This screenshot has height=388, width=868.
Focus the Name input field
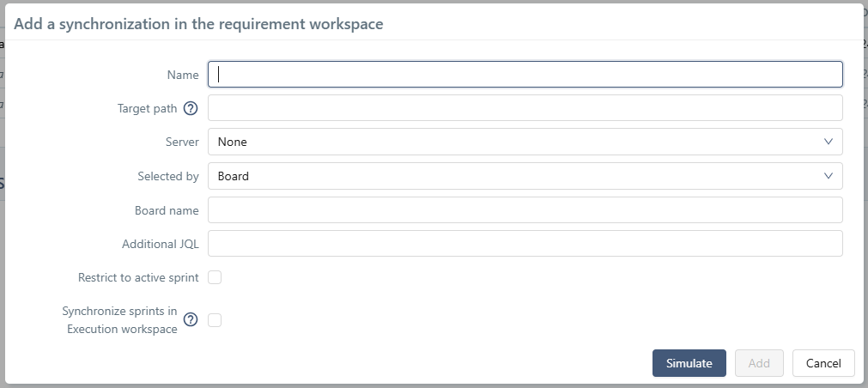pyautogui.click(x=524, y=75)
